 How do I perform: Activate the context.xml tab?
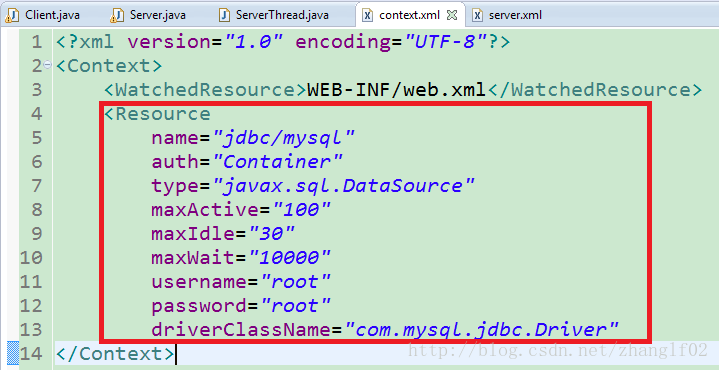409,15
